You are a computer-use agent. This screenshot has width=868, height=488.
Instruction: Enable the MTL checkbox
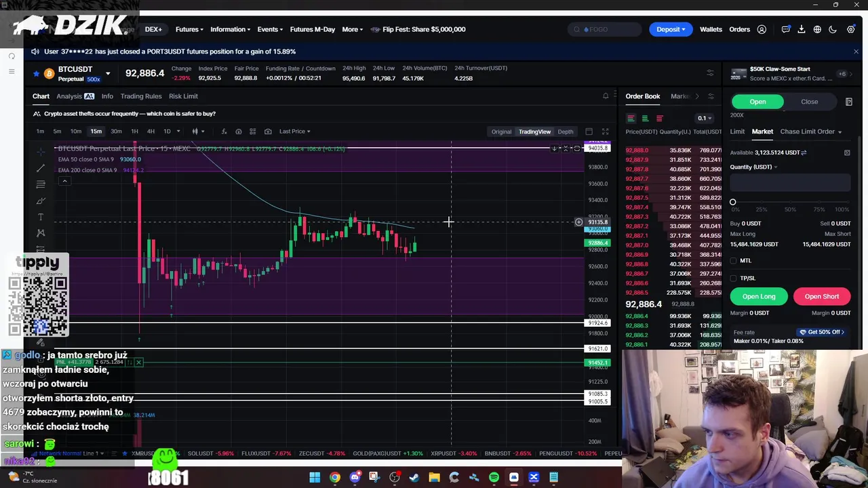(734, 261)
